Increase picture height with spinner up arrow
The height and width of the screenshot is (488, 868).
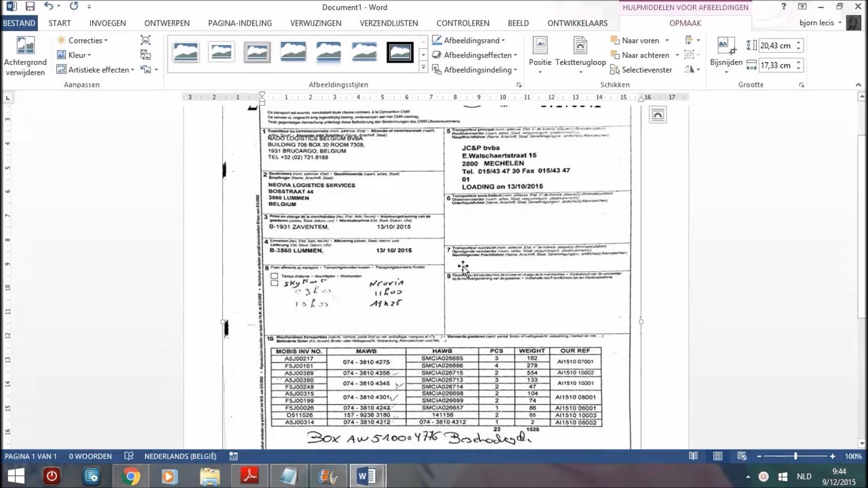(x=798, y=42)
